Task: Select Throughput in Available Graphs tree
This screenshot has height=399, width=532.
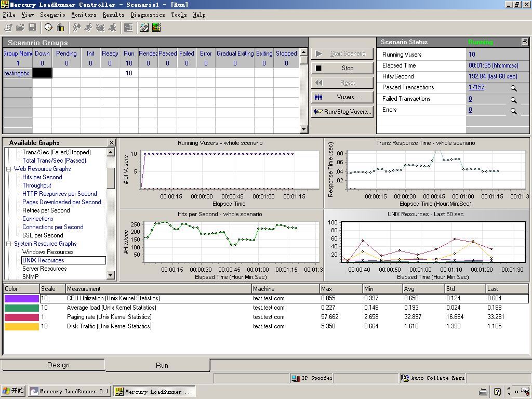Action: click(36, 185)
